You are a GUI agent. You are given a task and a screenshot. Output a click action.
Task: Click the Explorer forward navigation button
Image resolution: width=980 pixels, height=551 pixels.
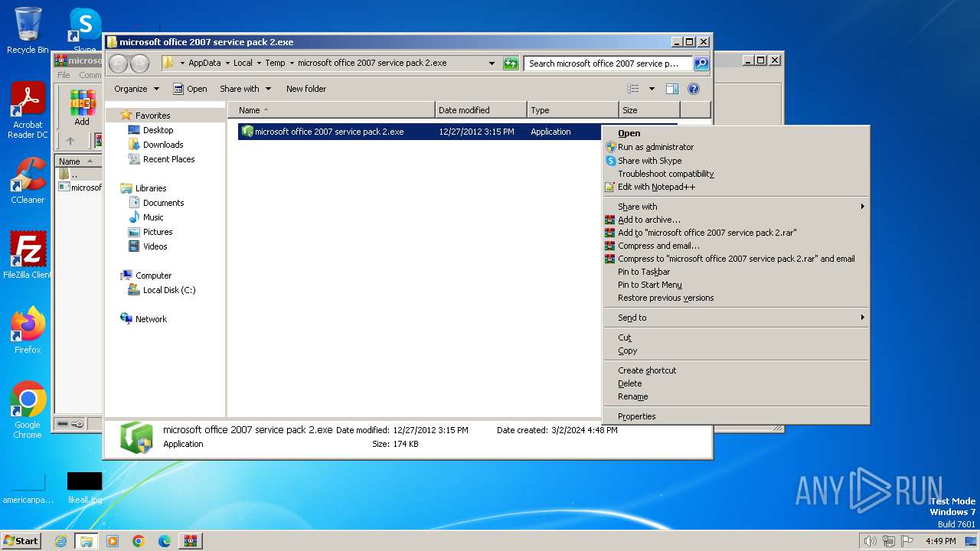(x=139, y=64)
